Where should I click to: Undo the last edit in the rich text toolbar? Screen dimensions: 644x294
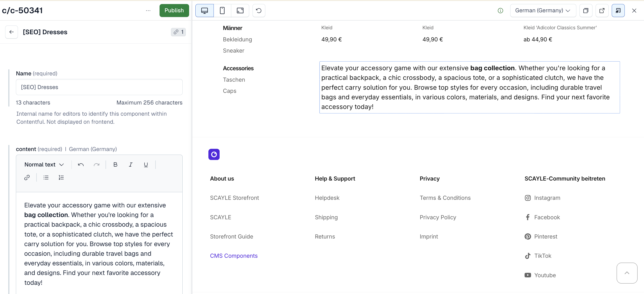(81, 164)
